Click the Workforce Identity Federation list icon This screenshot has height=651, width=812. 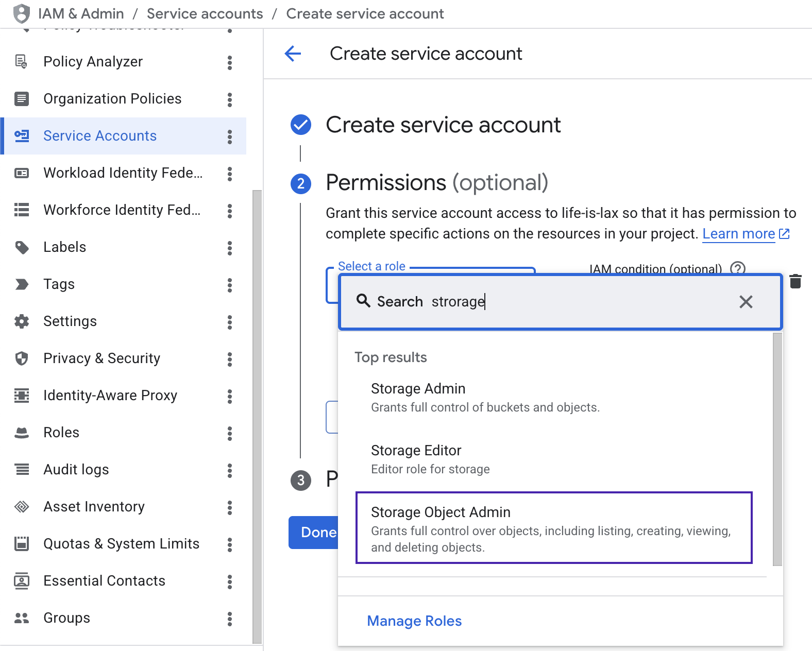point(22,210)
